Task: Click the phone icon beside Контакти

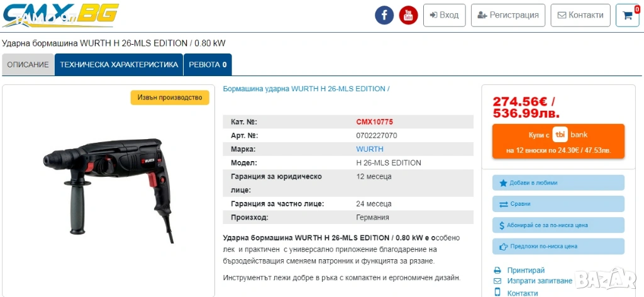Action: (x=497, y=292)
